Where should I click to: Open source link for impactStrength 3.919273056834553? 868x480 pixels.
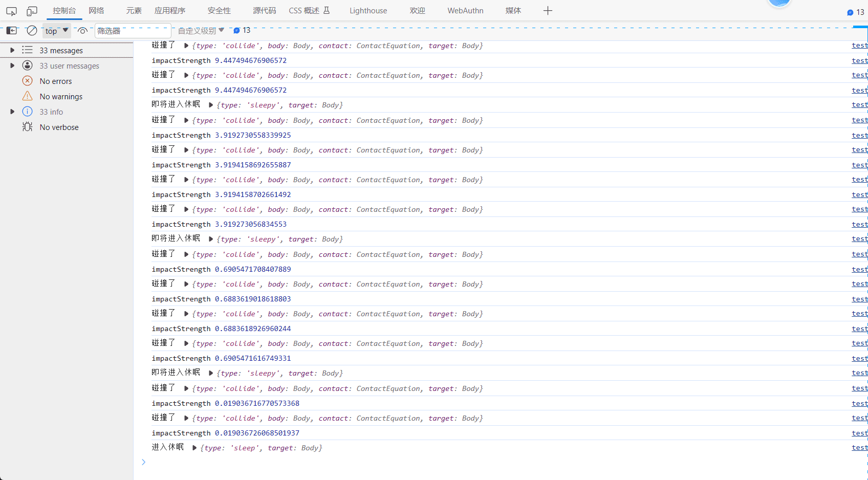pyautogui.click(x=860, y=224)
